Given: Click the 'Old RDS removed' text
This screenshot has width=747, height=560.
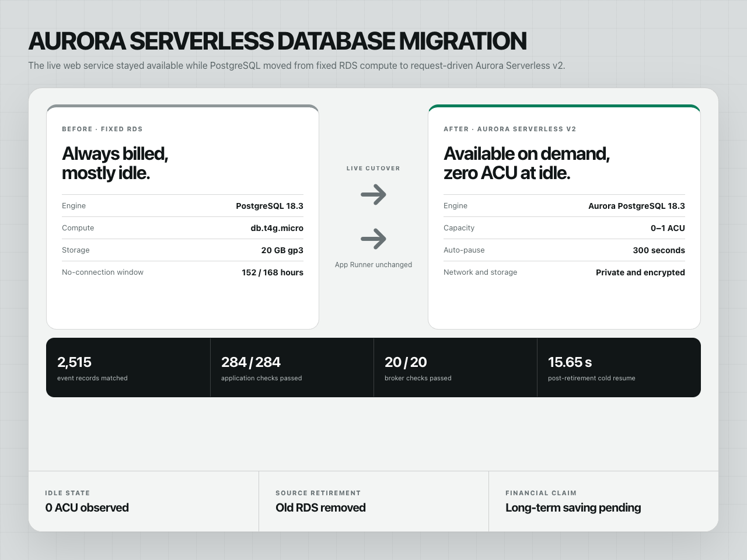Looking at the screenshot, I should pyautogui.click(x=320, y=508).
